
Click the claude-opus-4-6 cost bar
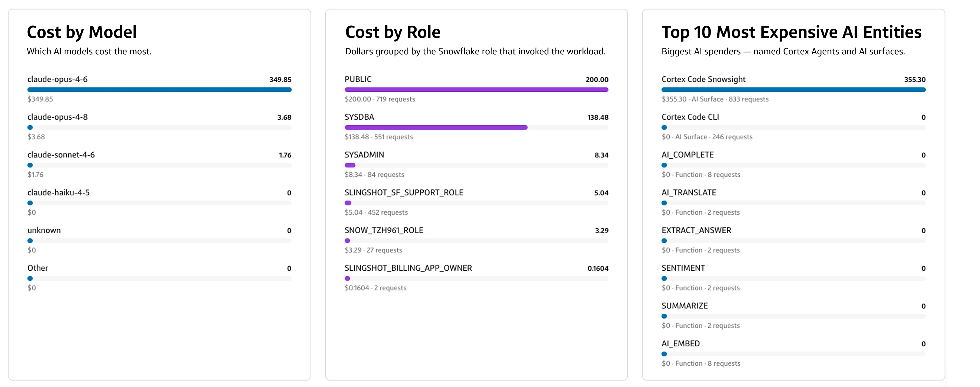pyautogui.click(x=160, y=90)
